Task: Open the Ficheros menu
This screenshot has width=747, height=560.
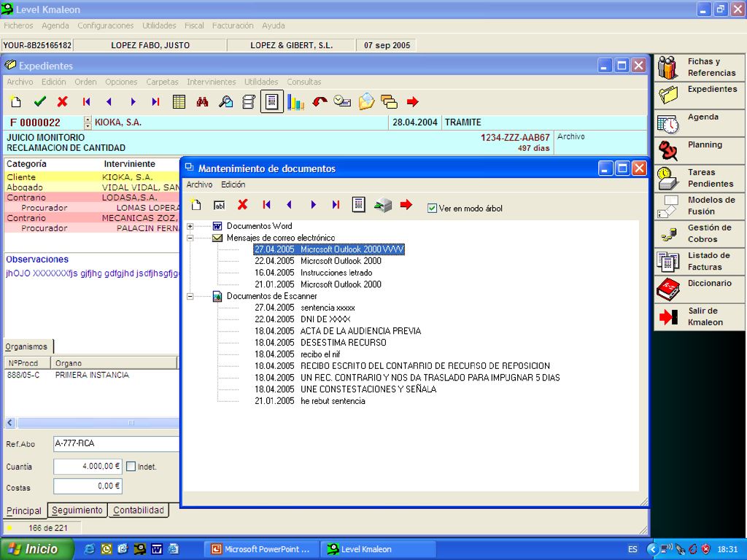Action: pyautogui.click(x=18, y=26)
